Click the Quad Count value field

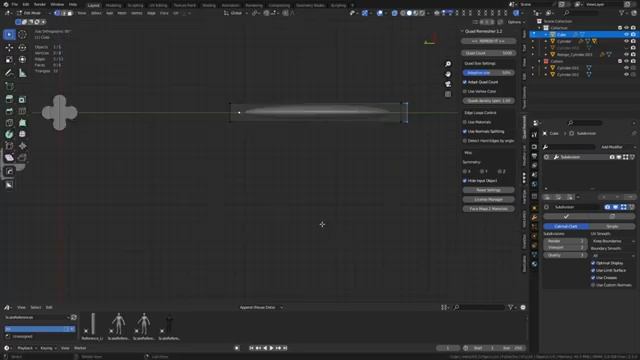488,53
